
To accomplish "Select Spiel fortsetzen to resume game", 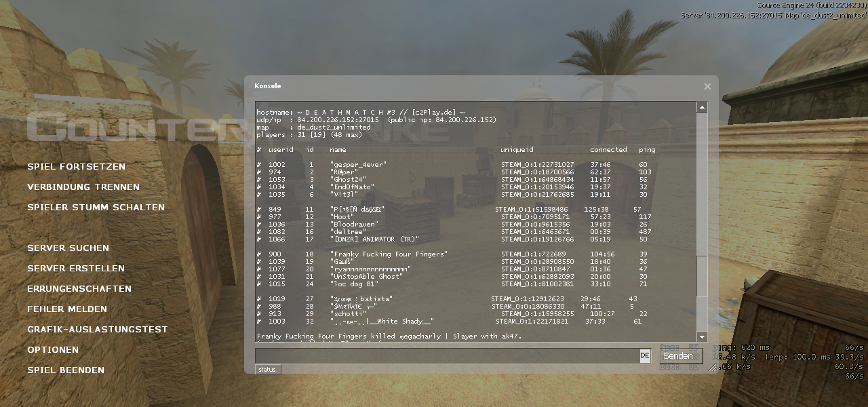I will pyautogui.click(x=76, y=167).
